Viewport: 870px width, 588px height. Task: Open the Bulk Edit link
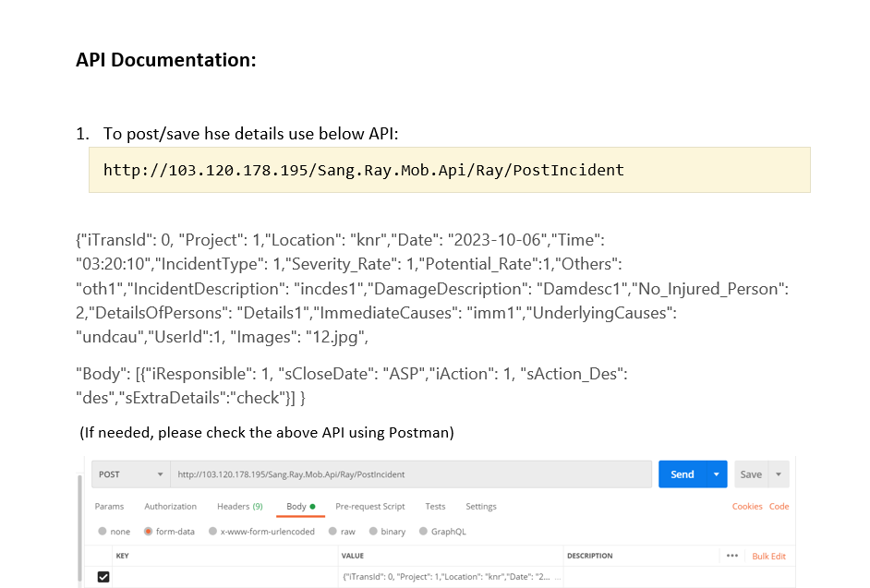[768, 556]
